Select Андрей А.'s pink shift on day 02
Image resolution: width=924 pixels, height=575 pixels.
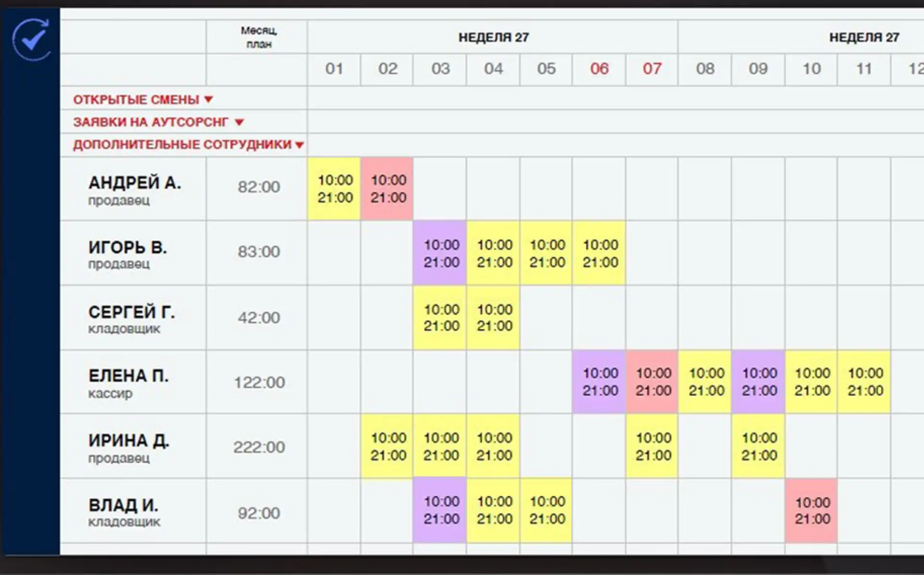tap(387, 189)
